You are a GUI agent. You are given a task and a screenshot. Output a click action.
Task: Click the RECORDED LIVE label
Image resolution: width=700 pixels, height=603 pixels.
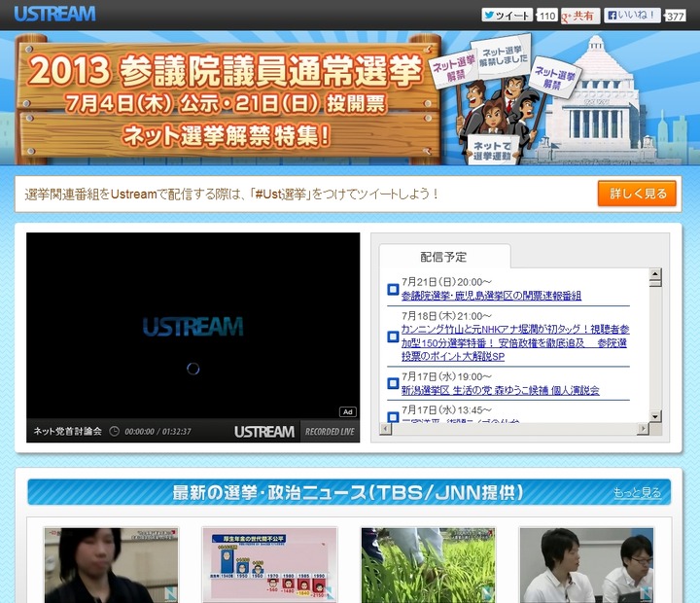click(x=330, y=432)
